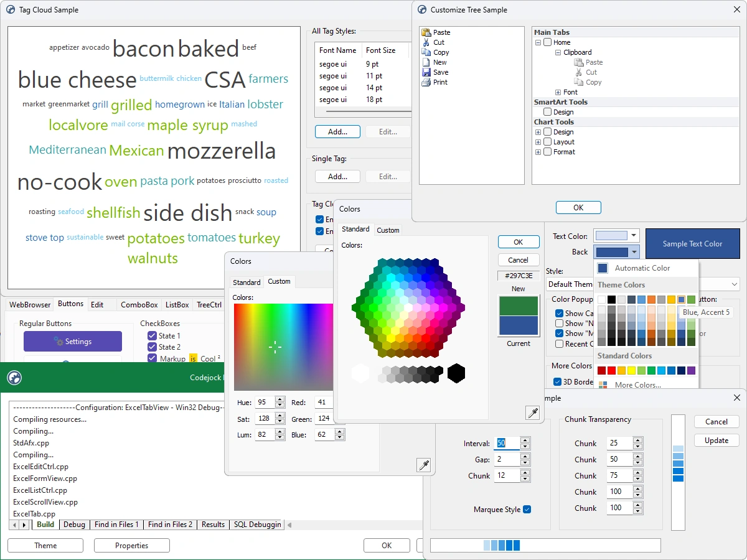The height and width of the screenshot is (560, 747).
Task: Expand the Chart Tools Design node
Action: pos(538,132)
